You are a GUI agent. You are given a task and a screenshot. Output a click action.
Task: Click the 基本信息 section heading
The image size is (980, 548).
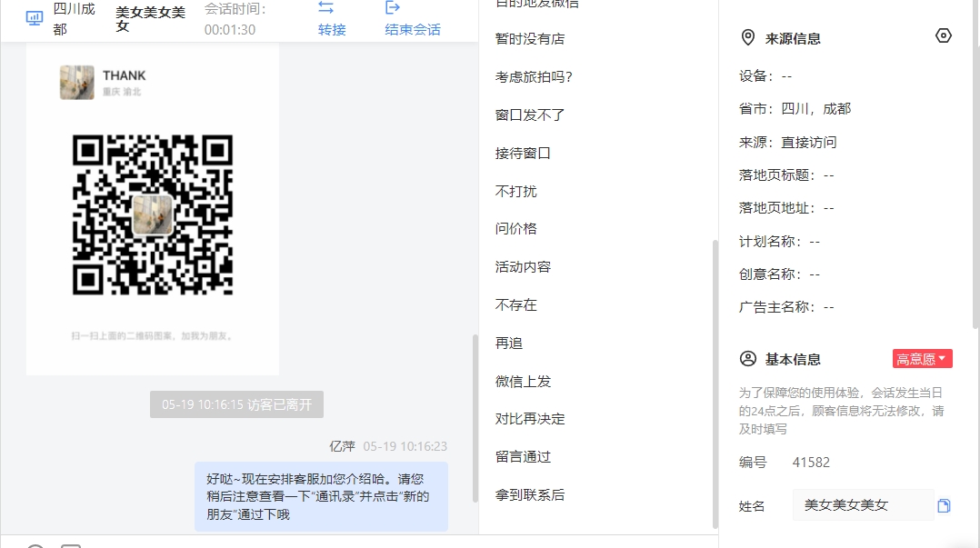pos(793,359)
